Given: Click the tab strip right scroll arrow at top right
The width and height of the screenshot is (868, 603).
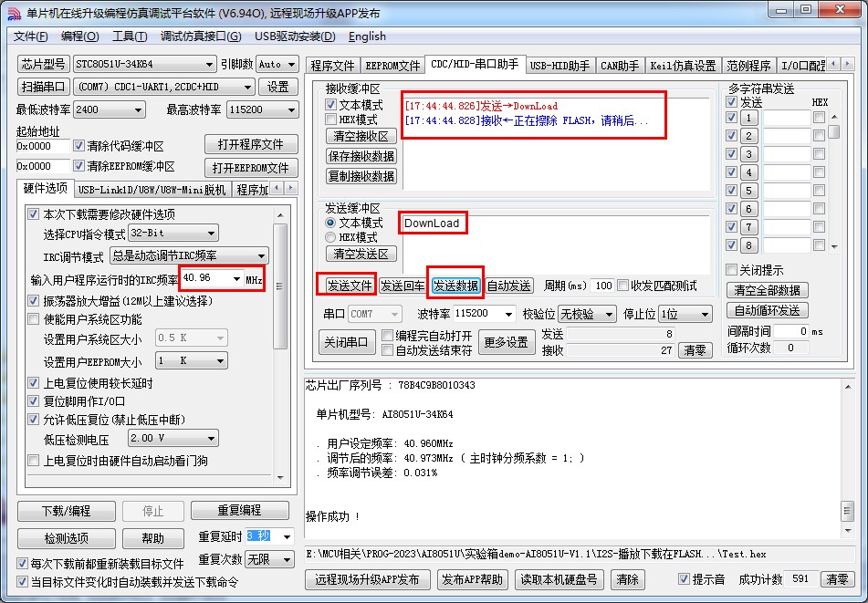Looking at the screenshot, I should click(847, 64).
